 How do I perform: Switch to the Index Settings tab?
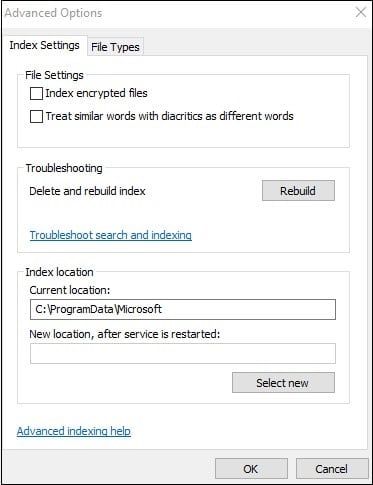[44, 45]
